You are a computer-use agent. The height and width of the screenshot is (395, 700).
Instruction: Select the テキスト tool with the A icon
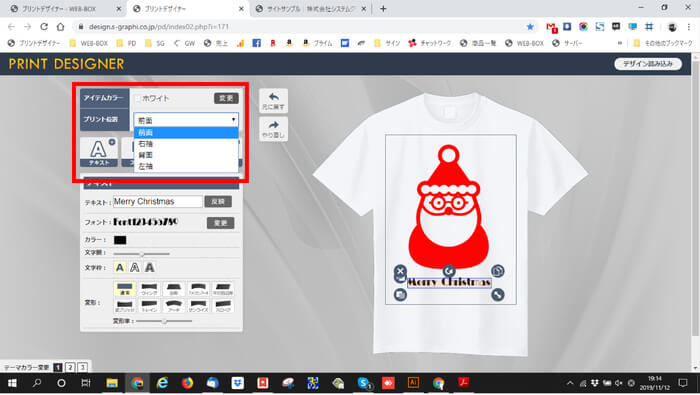point(99,152)
